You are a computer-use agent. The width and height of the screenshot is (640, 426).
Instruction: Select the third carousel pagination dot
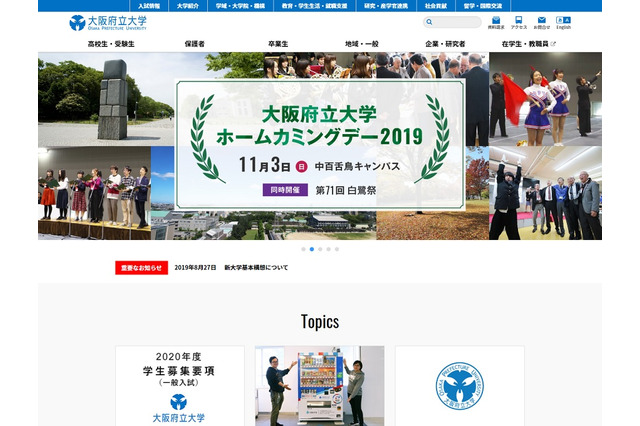click(320, 249)
